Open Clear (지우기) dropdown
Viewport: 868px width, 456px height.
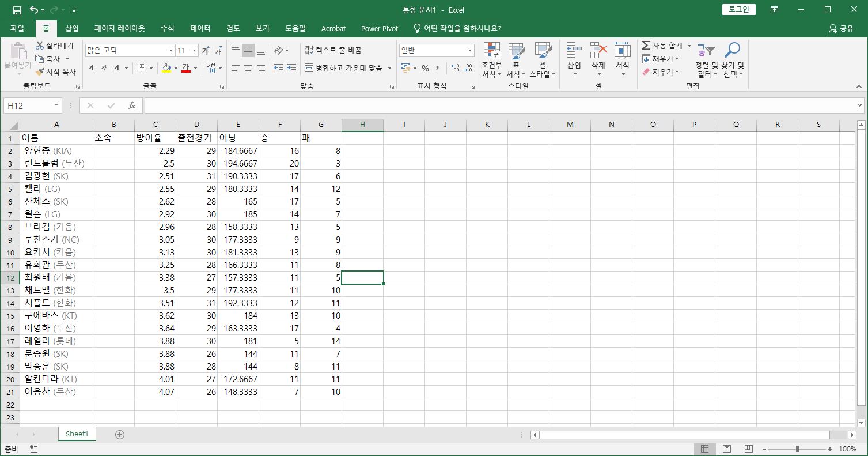(x=661, y=72)
